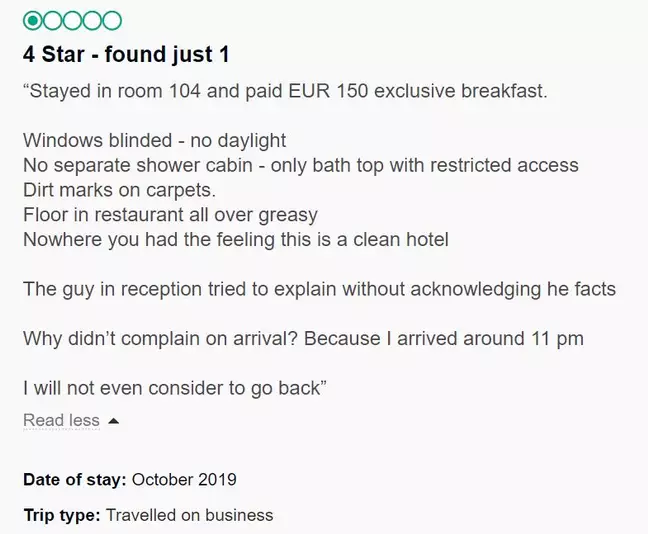This screenshot has width=648, height=534.
Task: Collapse review using the up arrow
Action: point(113,421)
